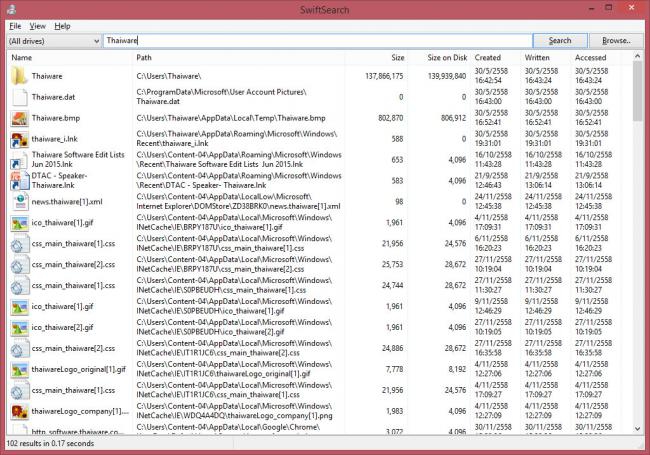Screen dimensions: 650x455
Task: Click the SwiftSearch app icon in title bar
Action: [x=12, y=9]
